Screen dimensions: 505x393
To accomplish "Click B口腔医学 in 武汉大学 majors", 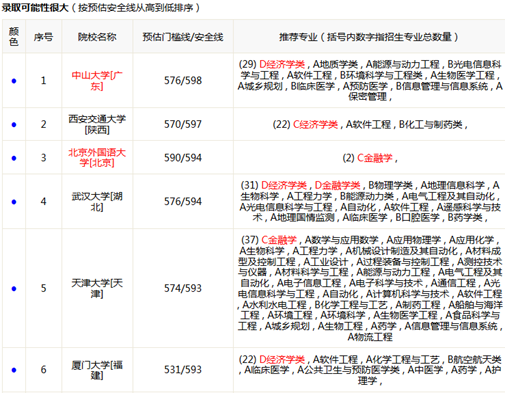I will click(417, 218).
